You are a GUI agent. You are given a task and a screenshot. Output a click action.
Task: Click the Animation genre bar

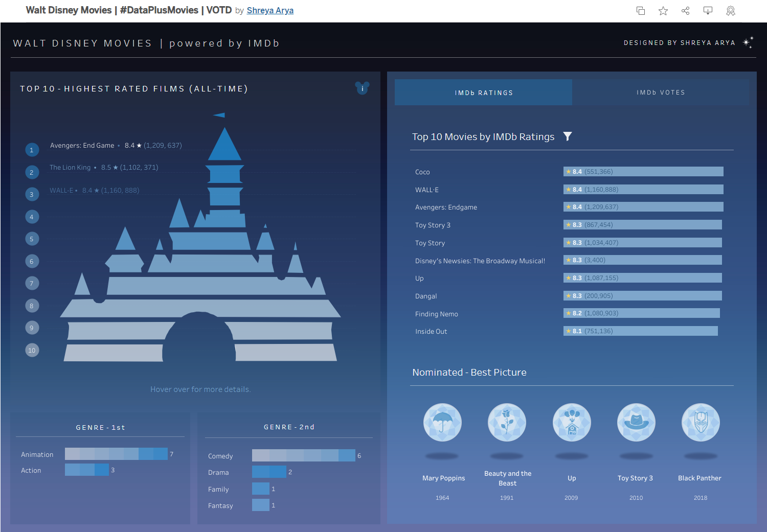[116, 454]
